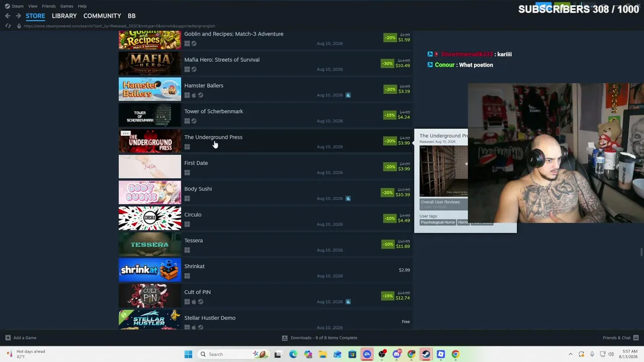Image resolution: width=644 pixels, height=362 pixels.
Task: Open Friends & Chat
Action: [621, 338]
